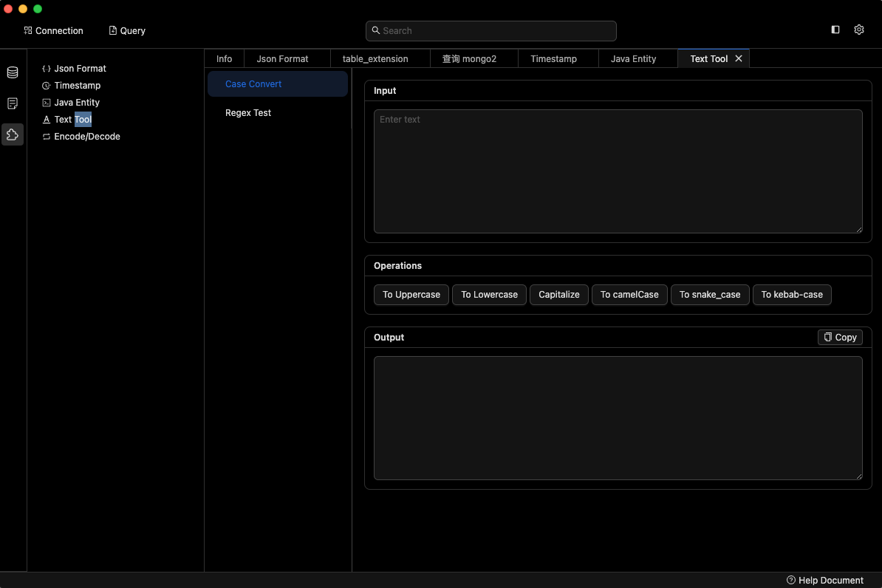Click the query notes sidebar icon

[x=13, y=103]
